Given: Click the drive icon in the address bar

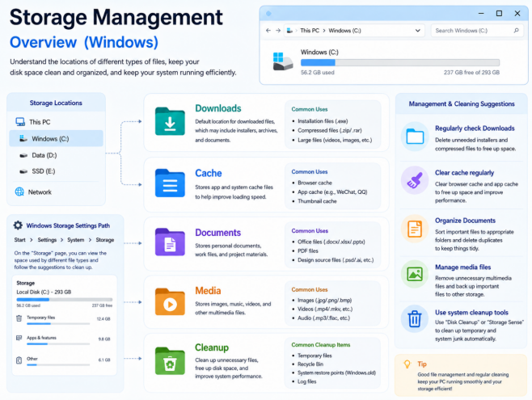Looking at the screenshot, I should click(289, 31).
